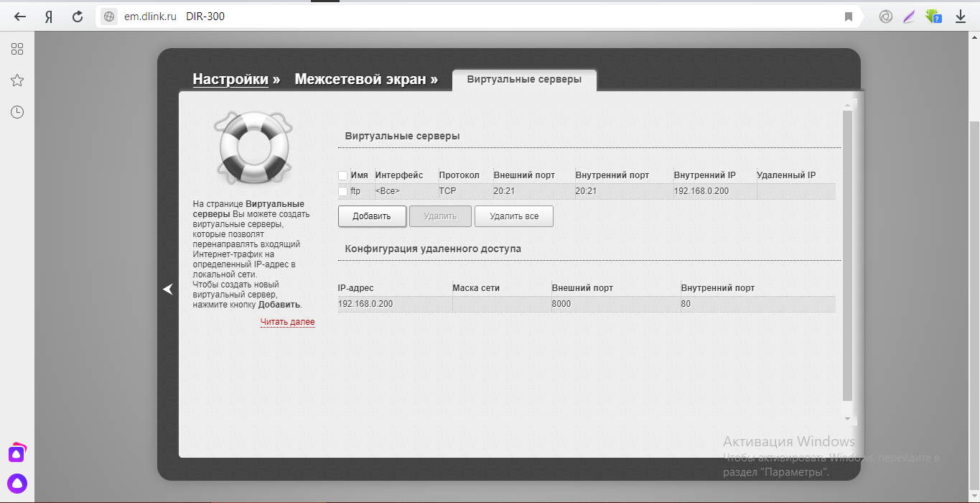The image size is (980, 503).
Task: Select the Виртуальные серверы tab
Action: [x=524, y=80]
